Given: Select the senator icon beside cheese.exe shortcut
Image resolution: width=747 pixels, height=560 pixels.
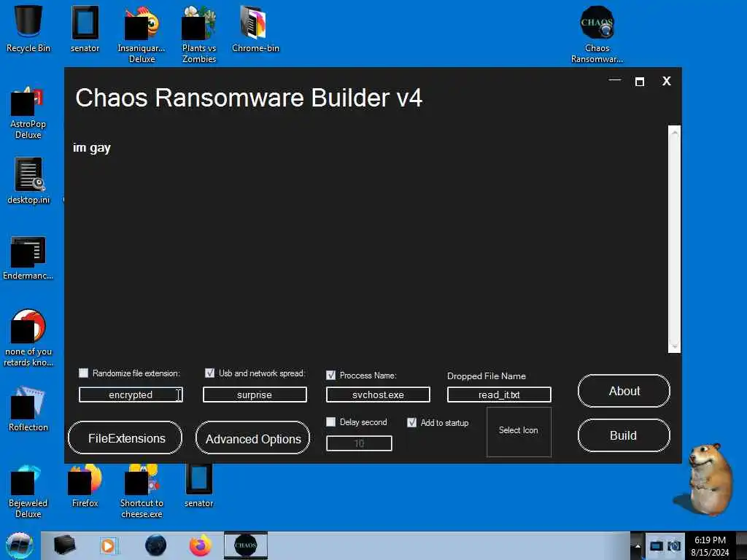Looking at the screenshot, I should [x=198, y=486].
